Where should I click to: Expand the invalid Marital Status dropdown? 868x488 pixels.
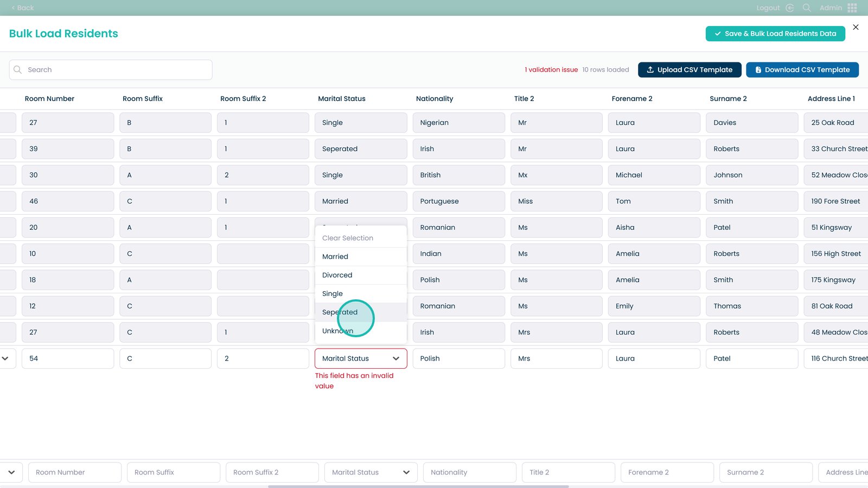[x=395, y=358]
